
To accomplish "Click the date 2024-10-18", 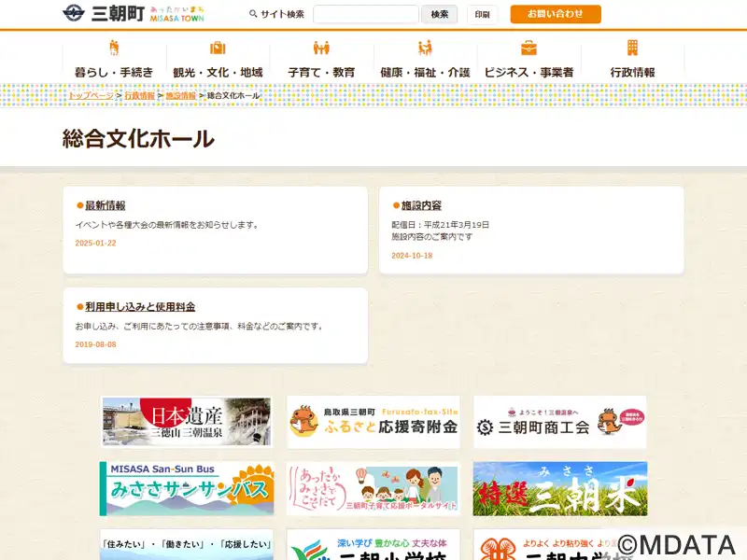I will 412,256.
